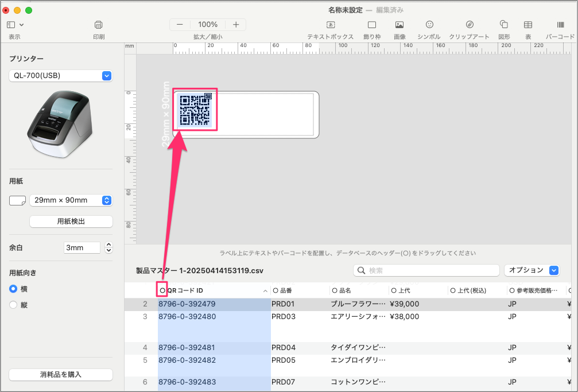Click the circle handle of 品番 header
Viewport: 578px width, 392px height.
pyautogui.click(x=276, y=290)
